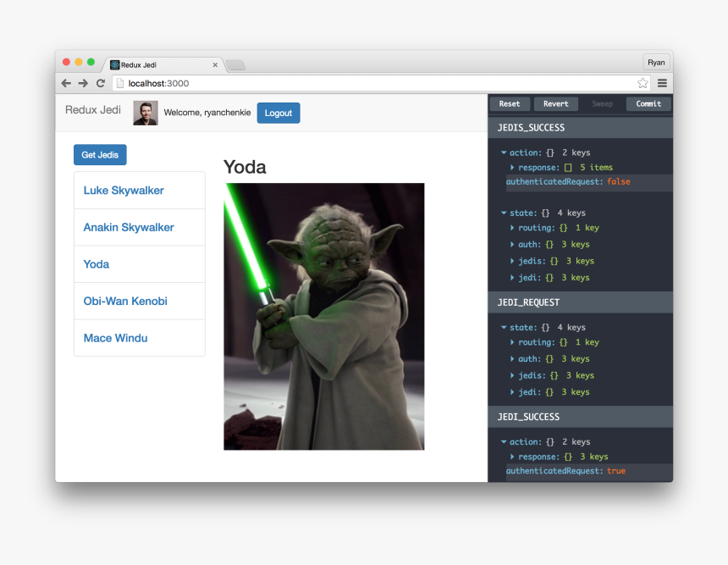The height and width of the screenshot is (565, 728).
Task: Click the Yoda lightsaber image
Action: pos(324,317)
